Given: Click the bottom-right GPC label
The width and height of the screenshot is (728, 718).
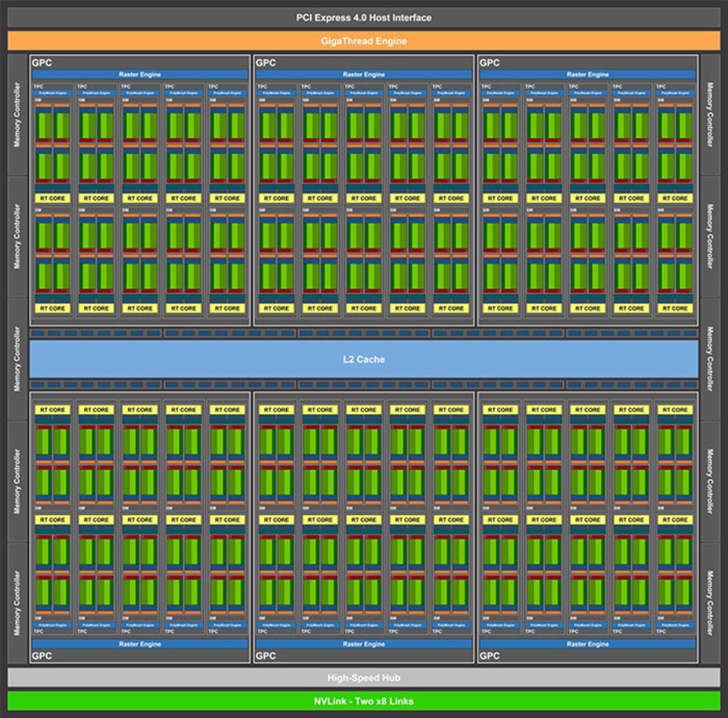Looking at the screenshot, I should click(x=490, y=656).
